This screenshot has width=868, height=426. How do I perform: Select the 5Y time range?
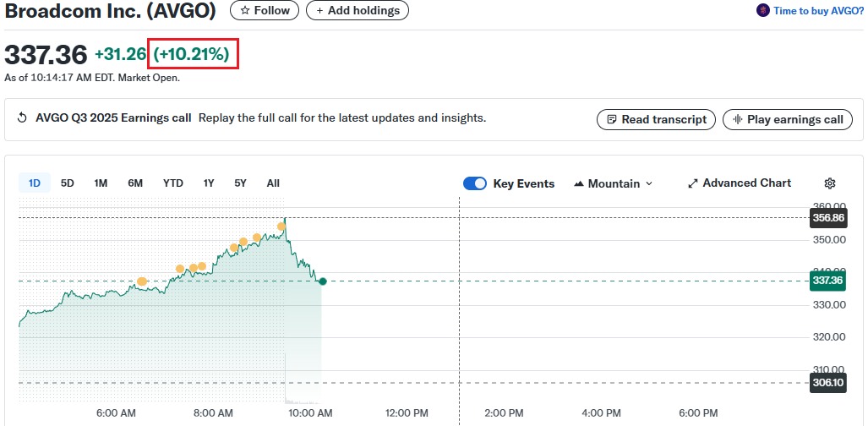240,183
